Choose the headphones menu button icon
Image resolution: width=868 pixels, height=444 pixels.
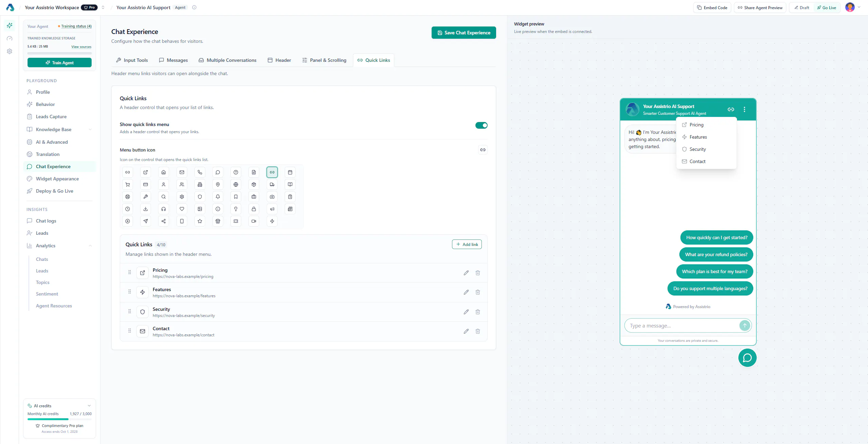(164, 209)
